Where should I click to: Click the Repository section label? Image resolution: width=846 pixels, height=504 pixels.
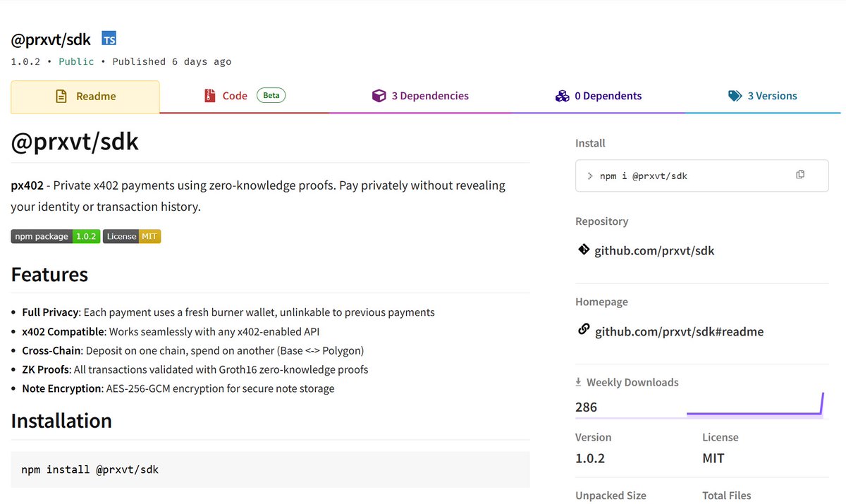pyautogui.click(x=601, y=221)
